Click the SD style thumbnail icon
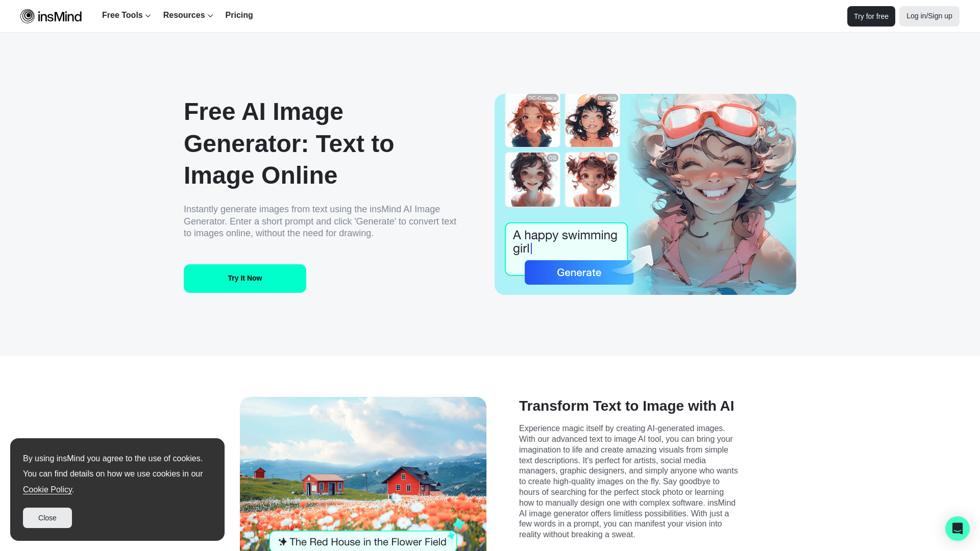The width and height of the screenshot is (980, 551). [x=592, y=178]
